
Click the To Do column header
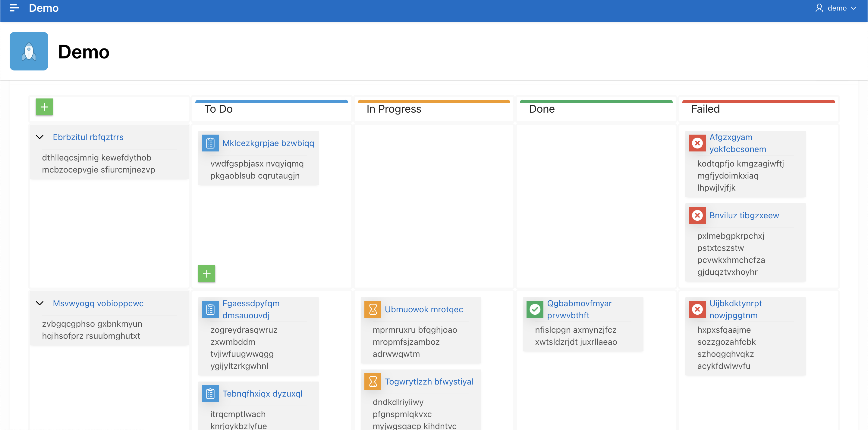(218, 109)
